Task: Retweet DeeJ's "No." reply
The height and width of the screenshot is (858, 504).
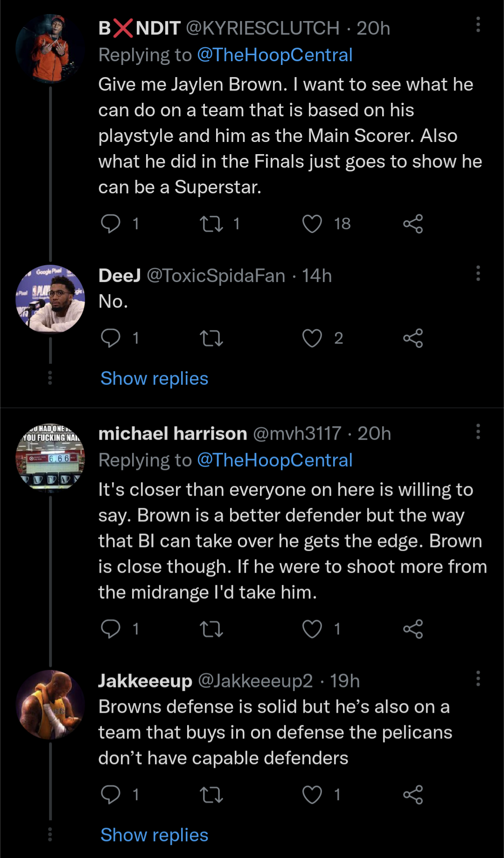Action: point(211,338)
